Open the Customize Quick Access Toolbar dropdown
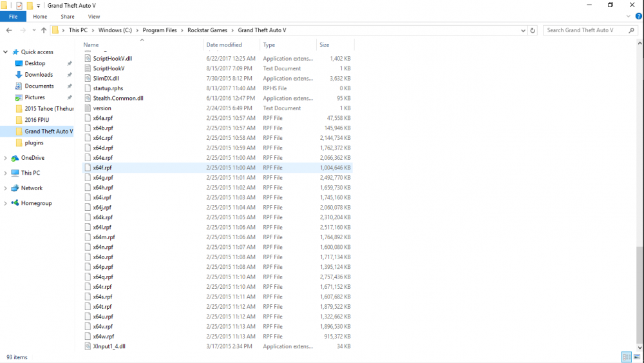The image size is (644, 363). [38, 6]
